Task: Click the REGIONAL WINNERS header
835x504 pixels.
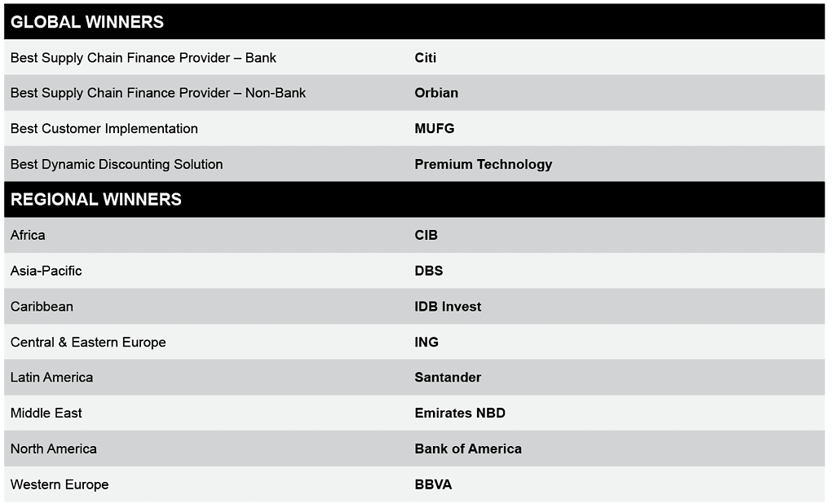Action: click(x=96, y=200)
